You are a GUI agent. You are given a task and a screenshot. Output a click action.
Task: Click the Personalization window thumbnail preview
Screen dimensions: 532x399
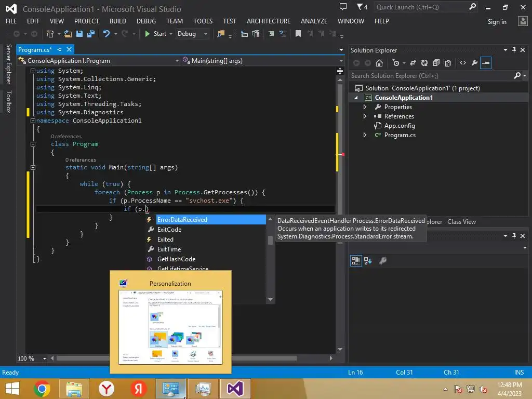170,327
